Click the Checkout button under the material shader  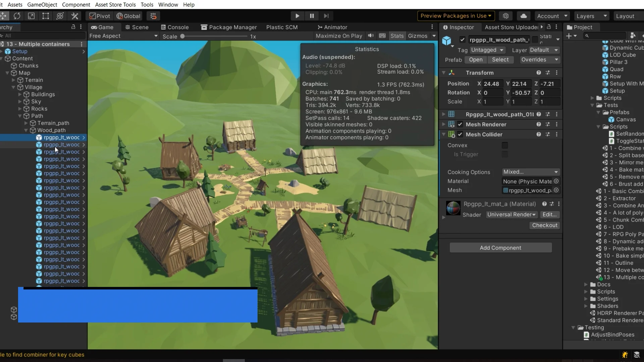coord(544,225)
